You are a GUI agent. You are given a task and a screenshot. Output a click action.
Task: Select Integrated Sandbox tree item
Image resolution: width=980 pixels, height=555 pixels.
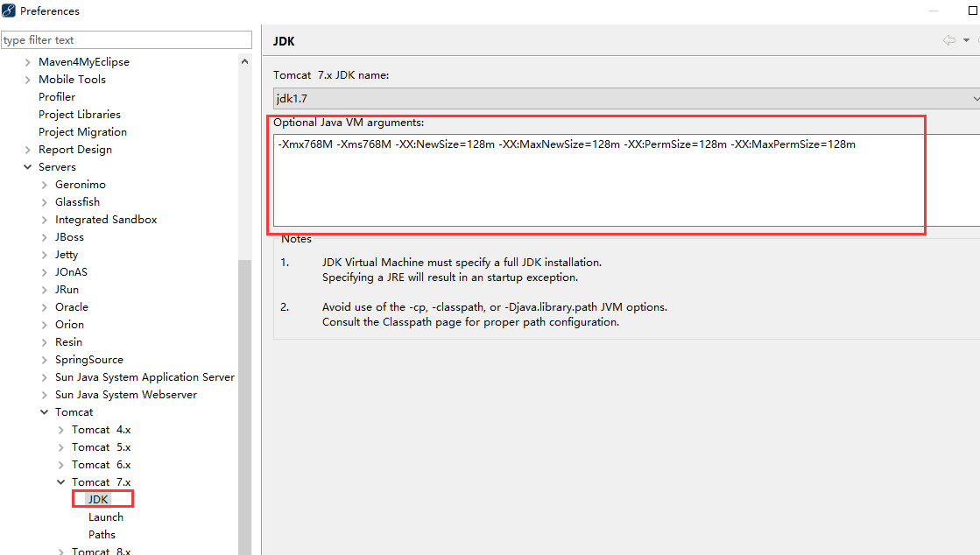click(106, 220)
